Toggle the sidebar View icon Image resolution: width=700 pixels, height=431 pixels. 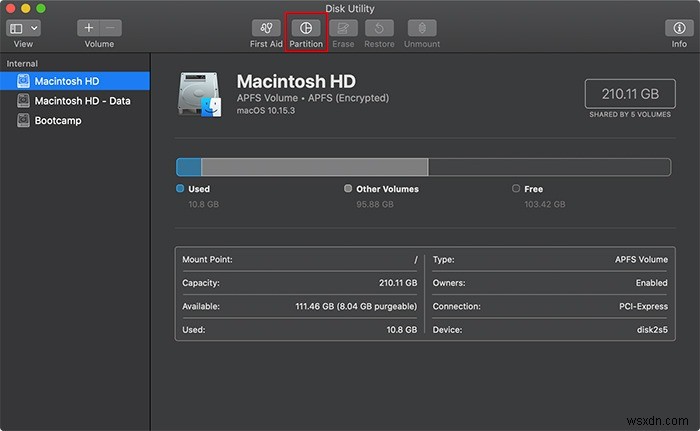coord(17,28)
